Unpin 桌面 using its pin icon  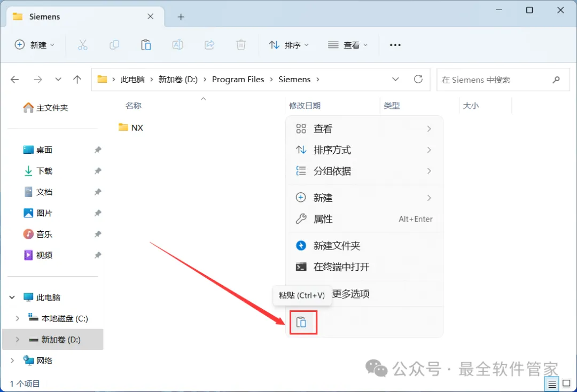tap(98, 150)
